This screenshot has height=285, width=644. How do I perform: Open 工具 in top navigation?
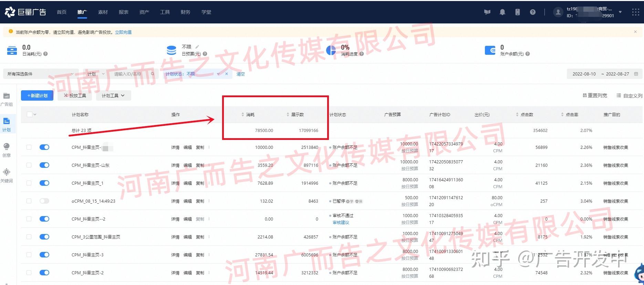click(165, 12)
